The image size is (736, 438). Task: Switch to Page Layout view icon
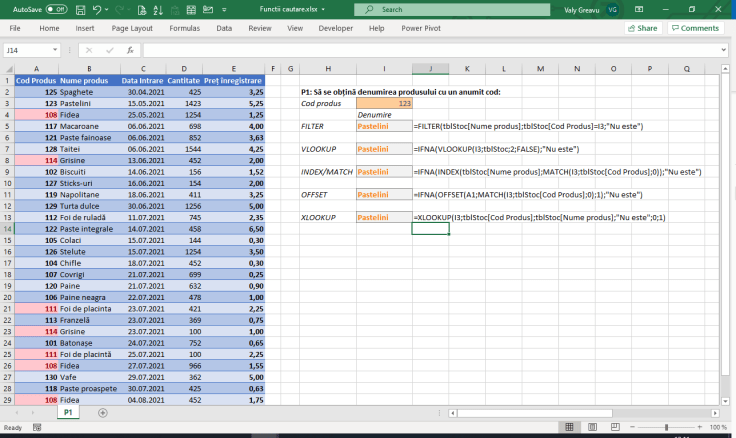(590, 427)
